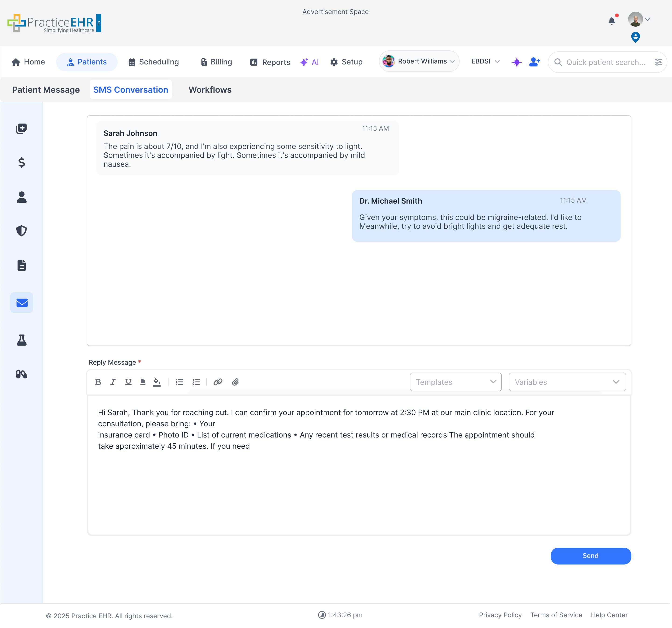Open the lab flask sidebar icon
Screen dimensions: 672x628
(x=22, y=340)
